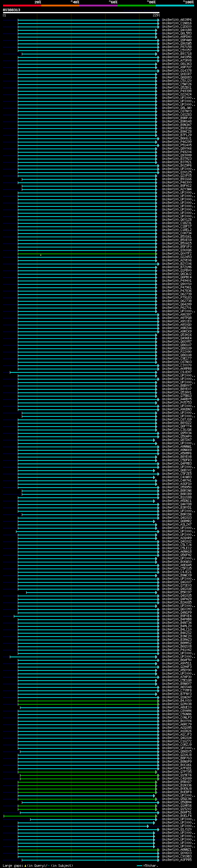Select UniRef100_A4S956 label
Image resolution: width=197 pixels, height=868 pixels.
[176, 57]
